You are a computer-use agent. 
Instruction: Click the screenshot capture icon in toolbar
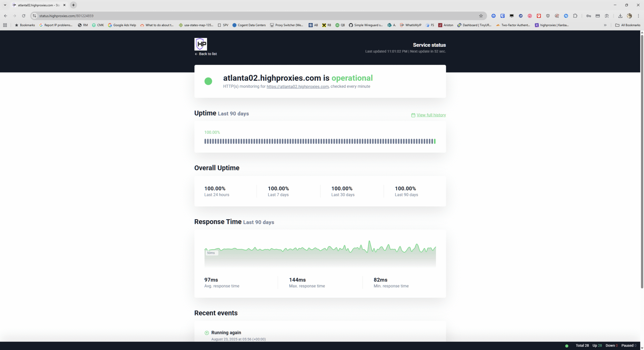click(607, 16)
